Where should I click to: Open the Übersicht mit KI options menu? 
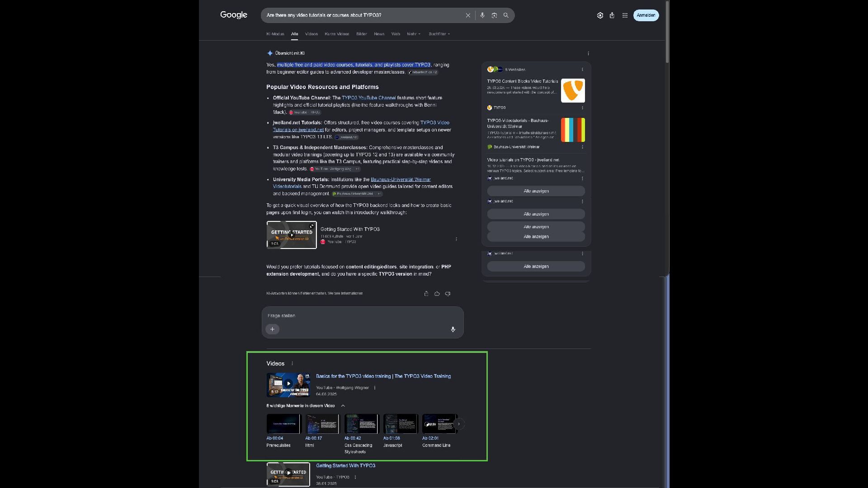pos(588,53)
